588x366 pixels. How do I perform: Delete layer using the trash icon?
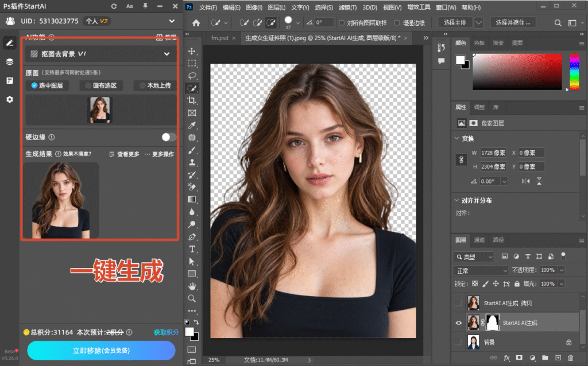[x=571, y=358]
